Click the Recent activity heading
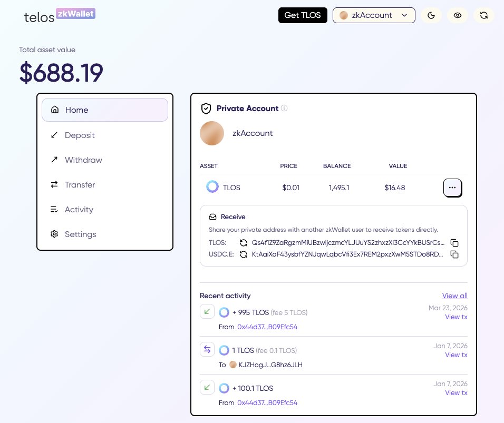 (x=225, y=296)
